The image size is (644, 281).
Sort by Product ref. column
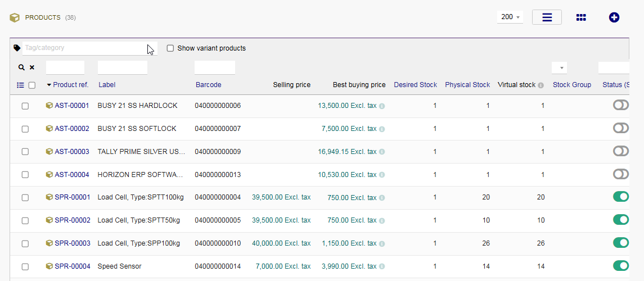point(70,85)
